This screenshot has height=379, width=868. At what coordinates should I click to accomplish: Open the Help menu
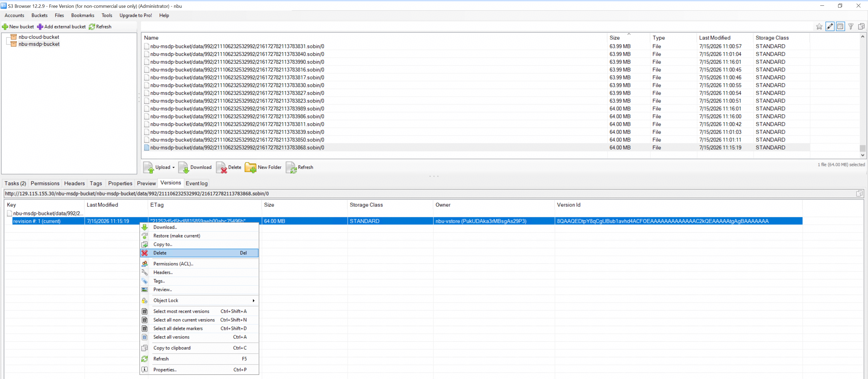[x=164, y=16]
